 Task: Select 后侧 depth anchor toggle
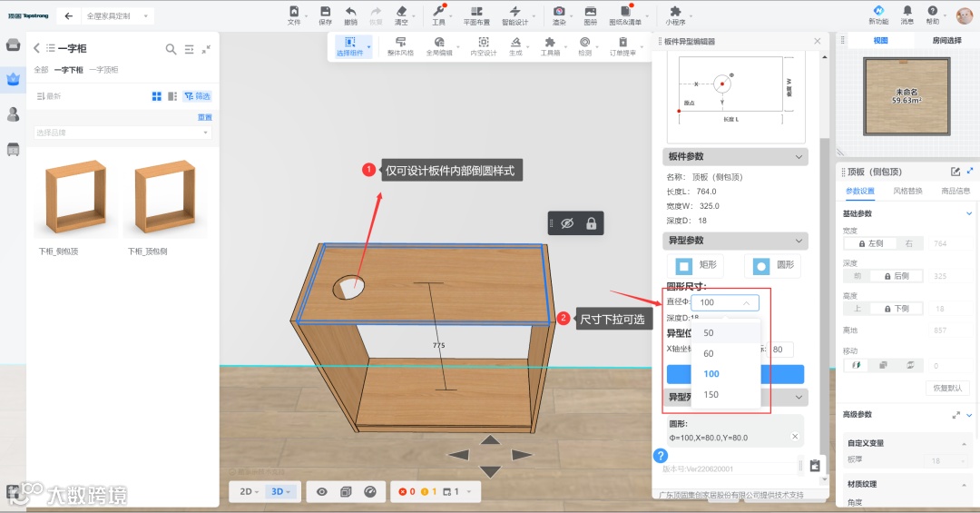[897, 276]
